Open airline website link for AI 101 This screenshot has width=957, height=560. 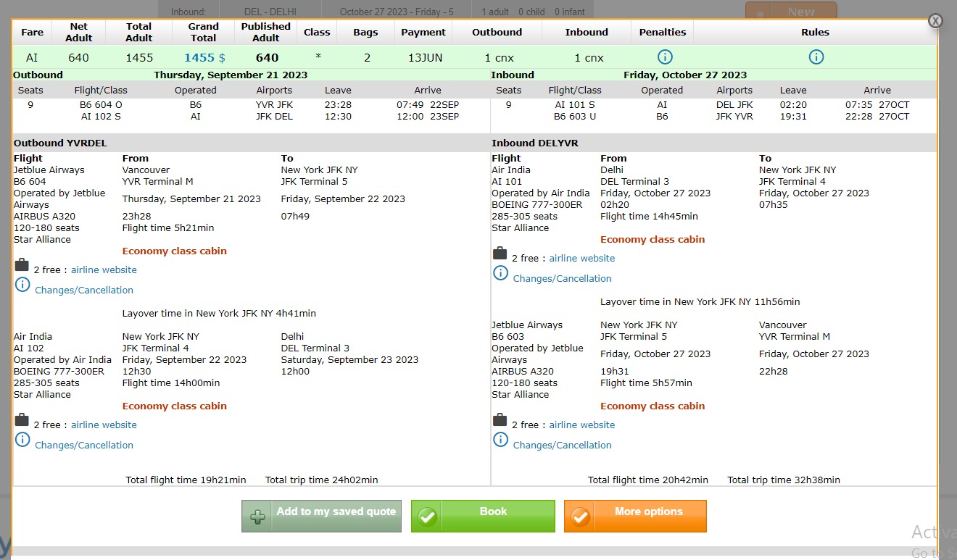[581, 259]
